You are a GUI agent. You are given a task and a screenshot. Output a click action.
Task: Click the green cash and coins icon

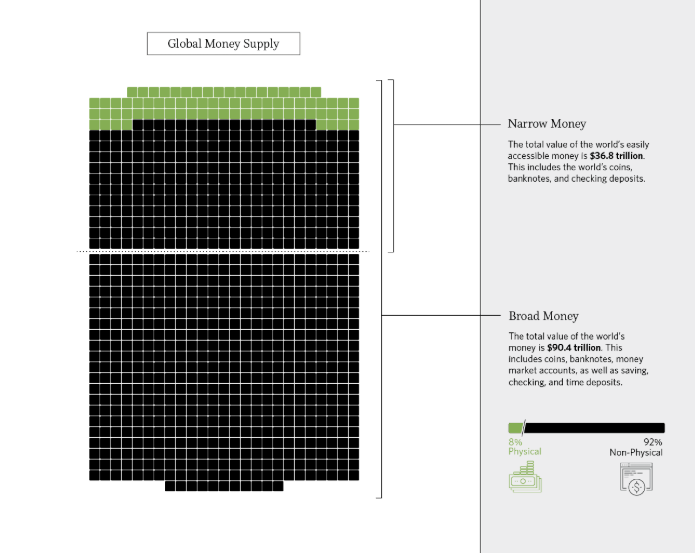tap(525, 477)
